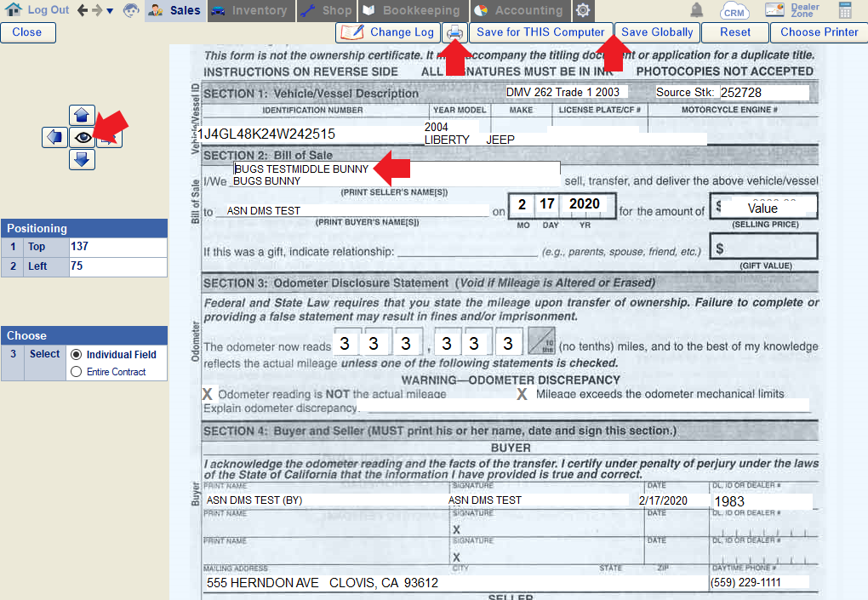Viewport: 868px width, 600px height.
Task: Open the CRM cloud icon
Action: [734, 10]
